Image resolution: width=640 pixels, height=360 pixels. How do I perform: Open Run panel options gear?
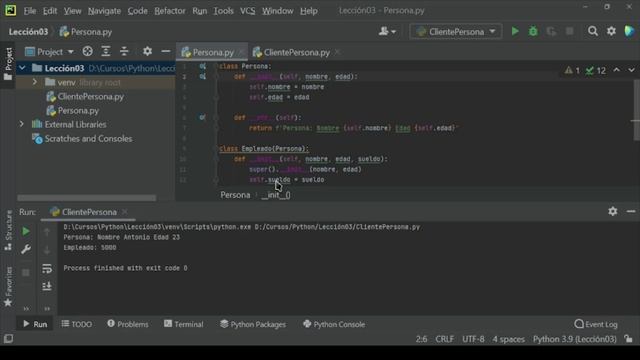coord(612,211)
